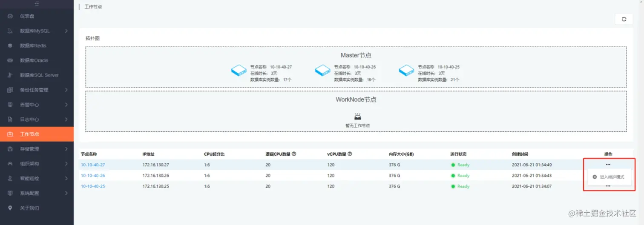Screen dimensions: 644x225
Task: Click the 系统配置 sidebar icon
Action: tap(10, 193)
